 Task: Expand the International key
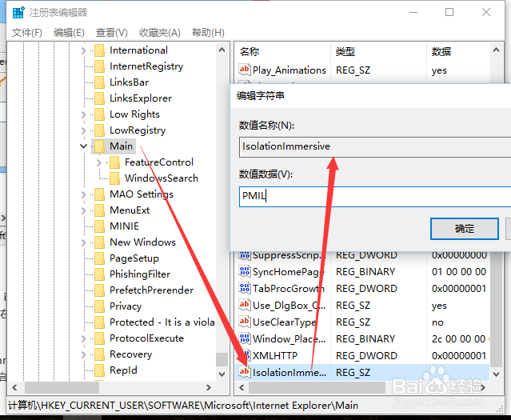tap(83, 50)
